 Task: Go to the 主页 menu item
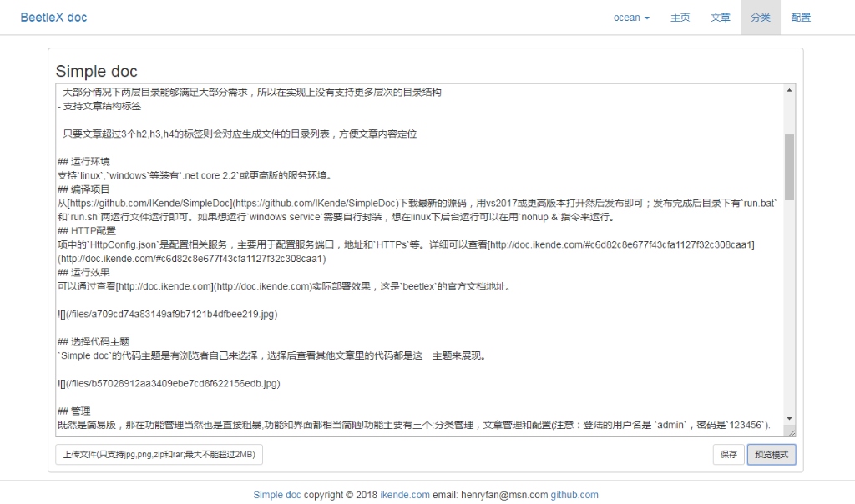click(x=680, y=18)
